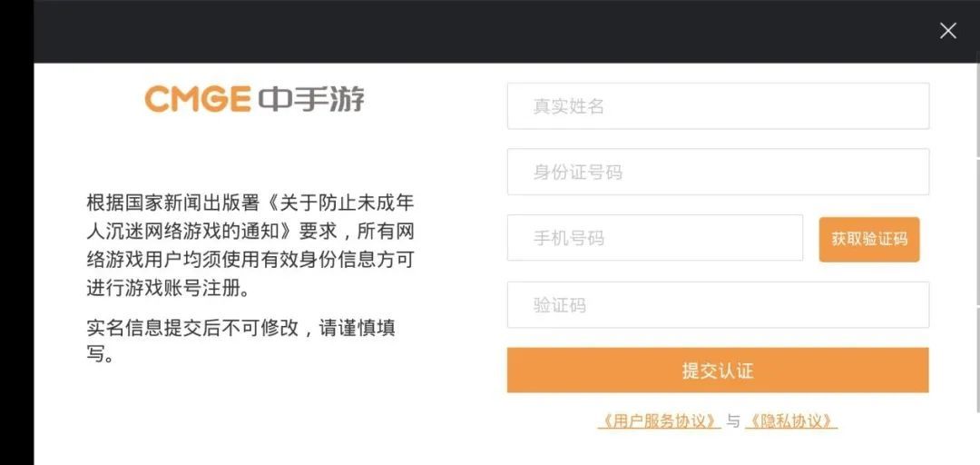Select the 身份证号码 ID number field
The width and height of the screenshot is (980, 465).
coord(718,172)
